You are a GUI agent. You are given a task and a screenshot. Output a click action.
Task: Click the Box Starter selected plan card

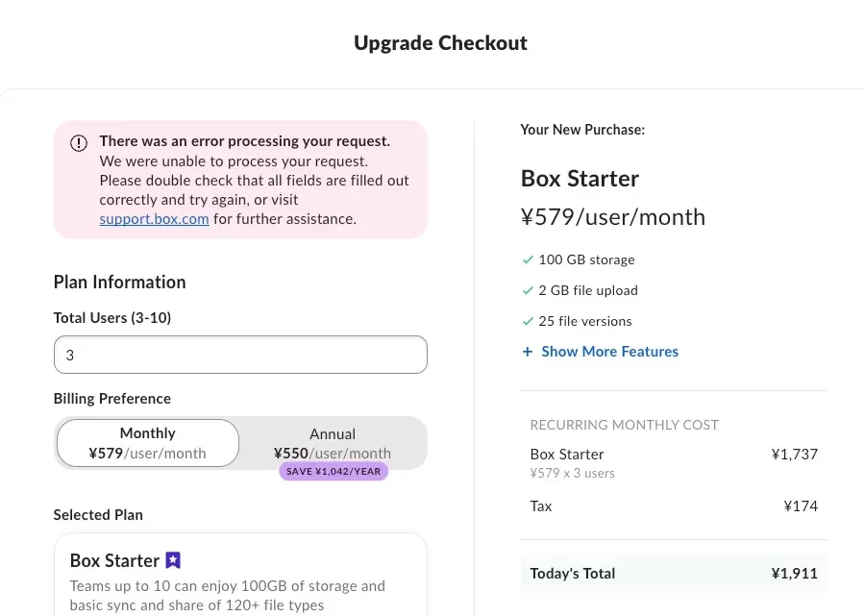pyautogui.click(x=241, y=575)
